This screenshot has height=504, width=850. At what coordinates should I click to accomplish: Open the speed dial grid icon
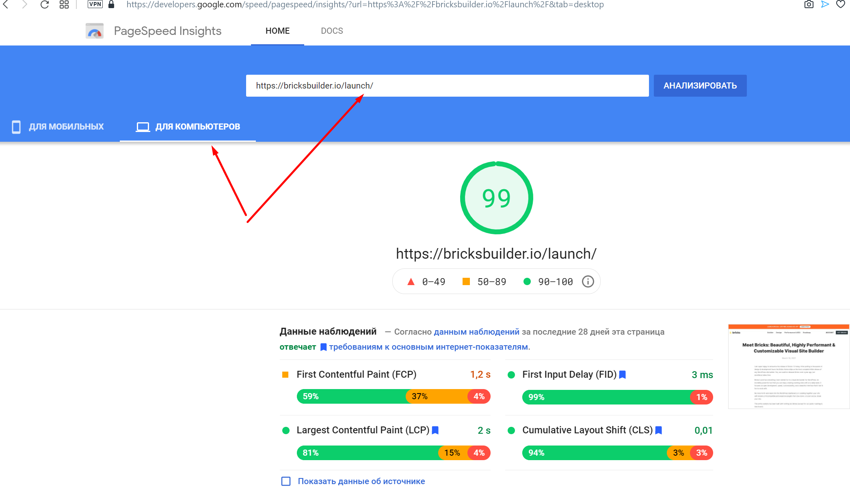(x=64, y=4)
